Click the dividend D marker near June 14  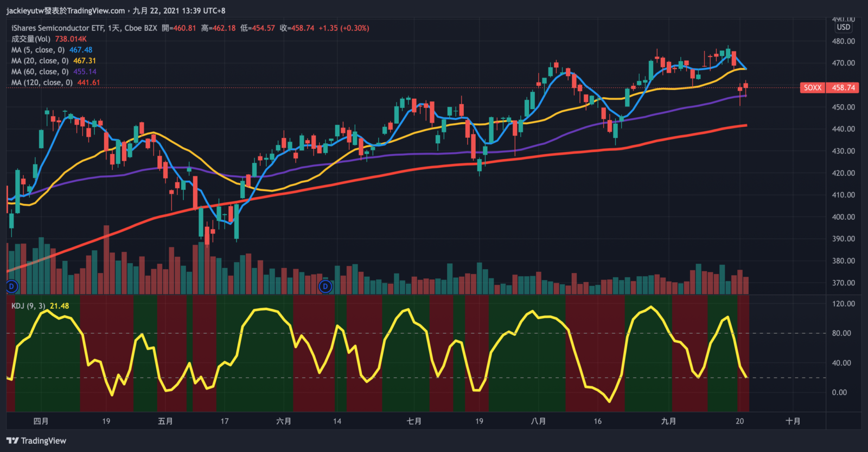pos(325,286)
